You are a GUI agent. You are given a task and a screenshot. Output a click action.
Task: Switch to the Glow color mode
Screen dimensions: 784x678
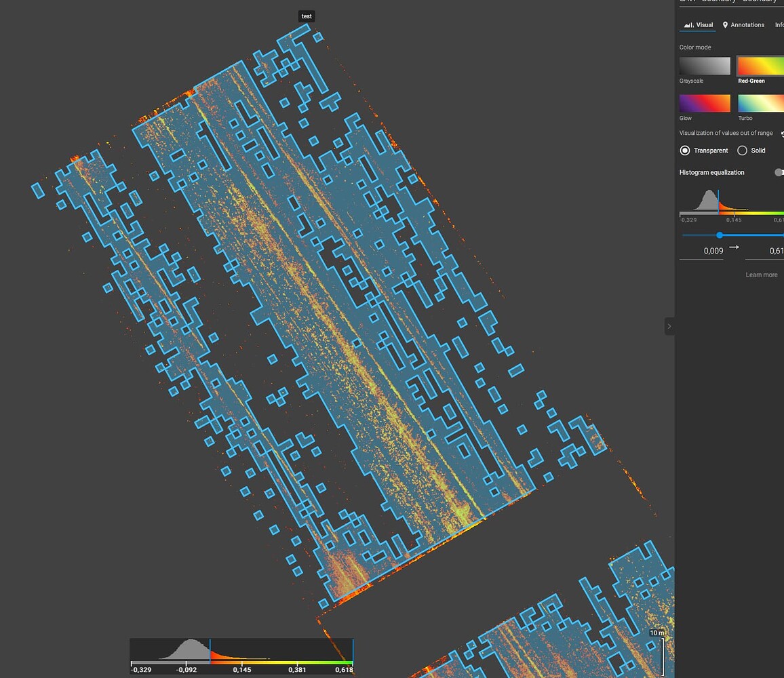(x=704, y=103)
